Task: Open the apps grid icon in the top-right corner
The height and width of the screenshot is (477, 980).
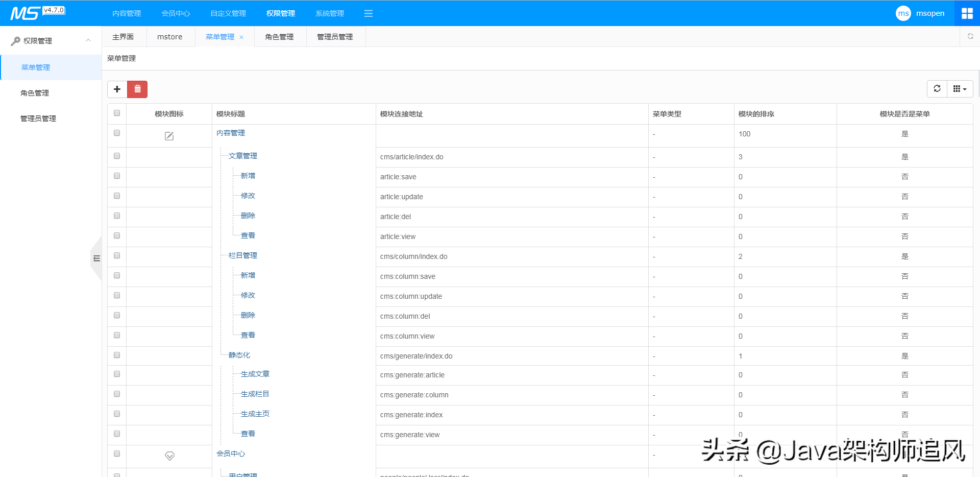Action: pos(967,13)
